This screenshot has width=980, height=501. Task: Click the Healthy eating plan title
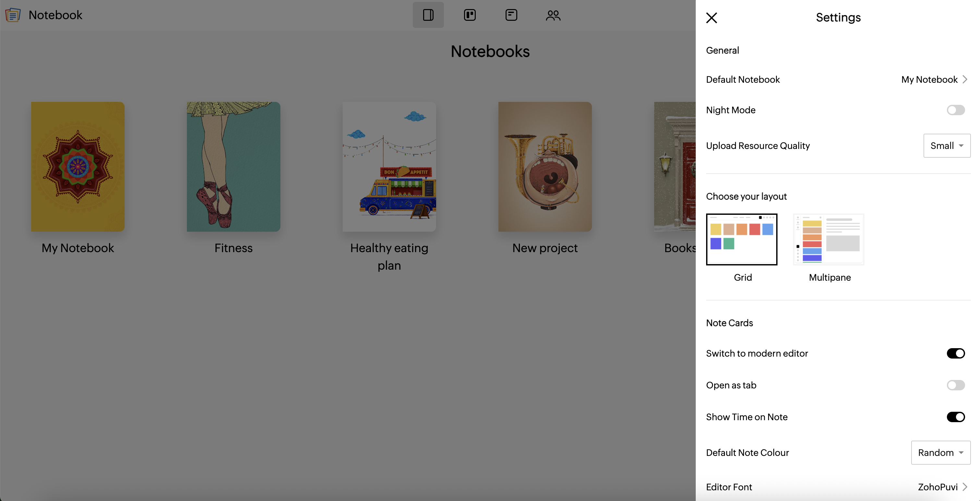tap(389, 256)
